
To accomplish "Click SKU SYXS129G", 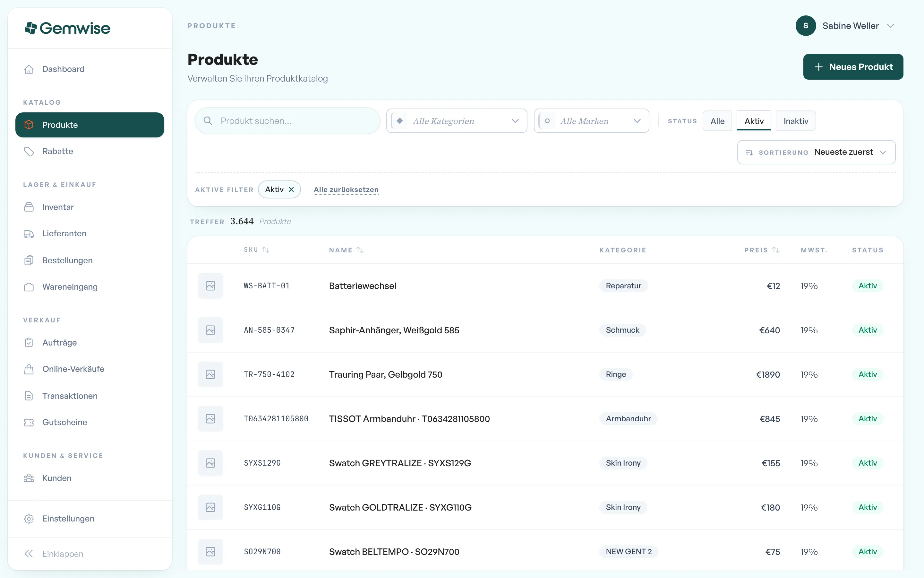I will [x=262, y=463].
